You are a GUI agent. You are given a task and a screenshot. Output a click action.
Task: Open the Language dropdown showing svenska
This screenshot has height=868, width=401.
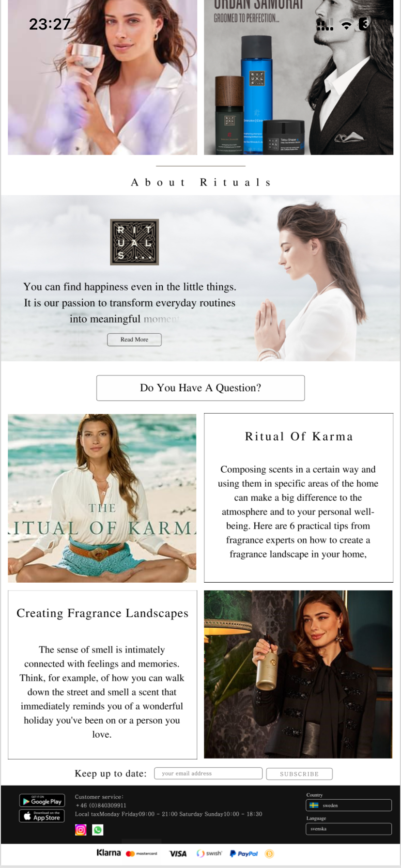pos(349,829)
